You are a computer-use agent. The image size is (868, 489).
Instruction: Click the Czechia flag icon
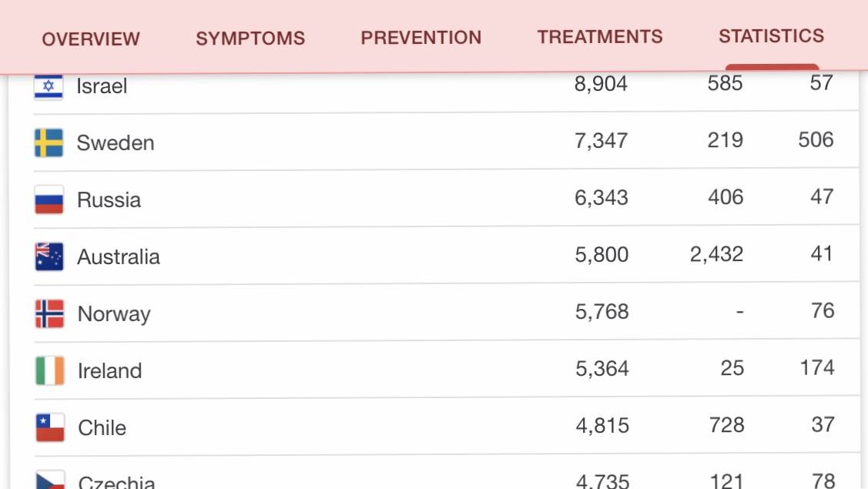50,481
